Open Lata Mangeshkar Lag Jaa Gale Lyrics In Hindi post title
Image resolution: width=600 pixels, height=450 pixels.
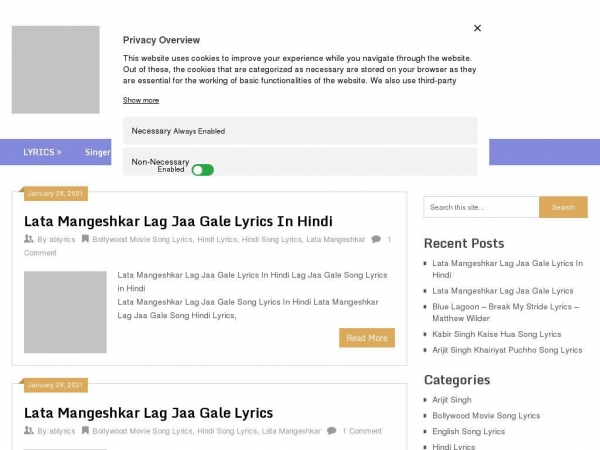pos(178,221)
